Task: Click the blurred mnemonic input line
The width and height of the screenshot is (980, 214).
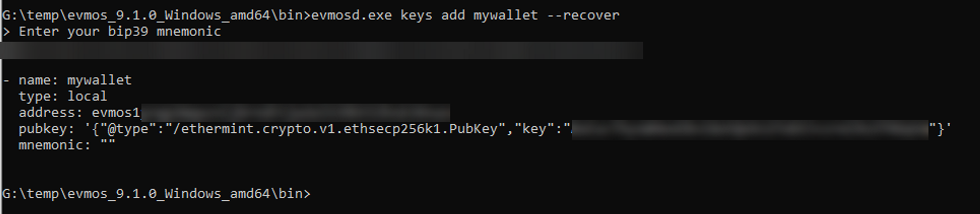Action: (x=322, y=50)
